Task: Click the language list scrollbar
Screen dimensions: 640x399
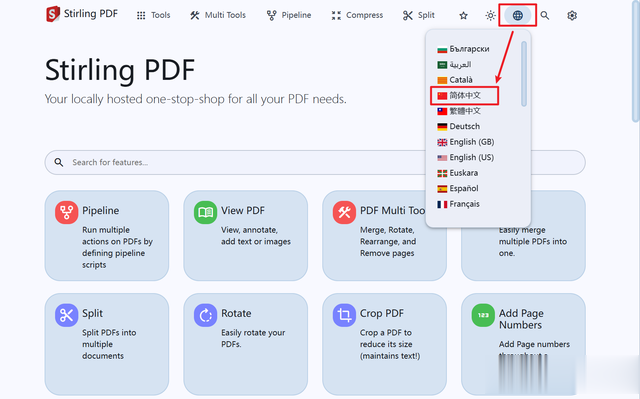Action: (x=524, y=73)
